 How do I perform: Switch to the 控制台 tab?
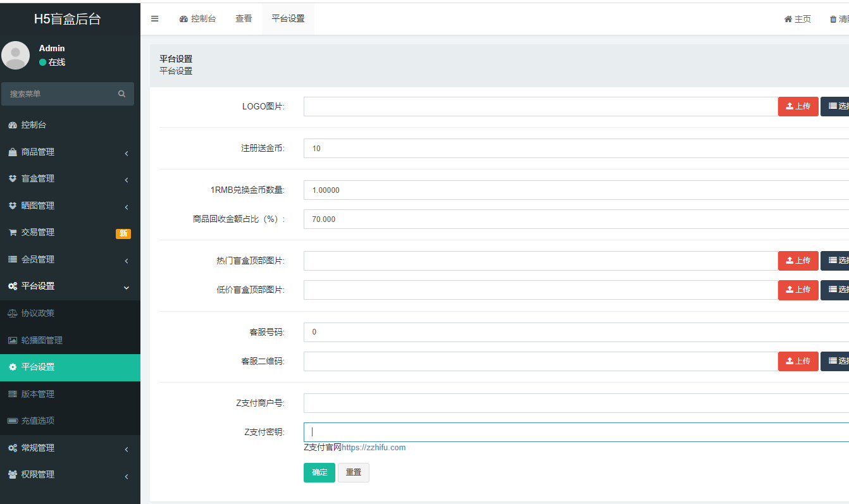click(197, 19)
